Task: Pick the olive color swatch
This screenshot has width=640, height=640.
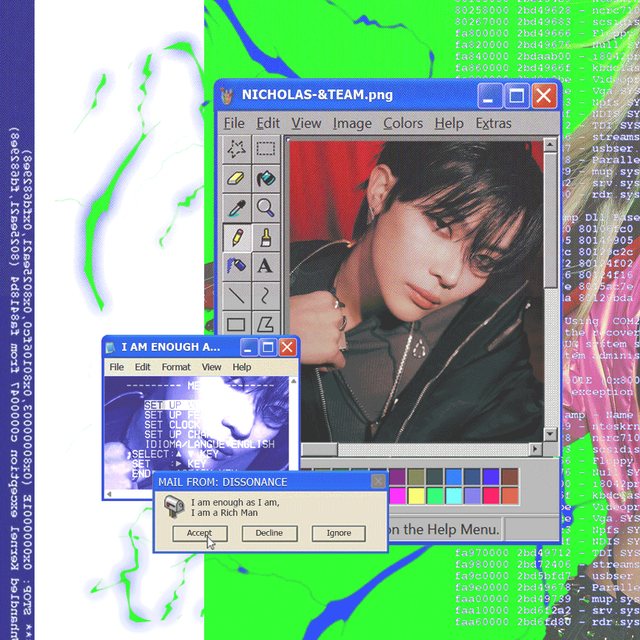Action: click(x=416, y=476)
